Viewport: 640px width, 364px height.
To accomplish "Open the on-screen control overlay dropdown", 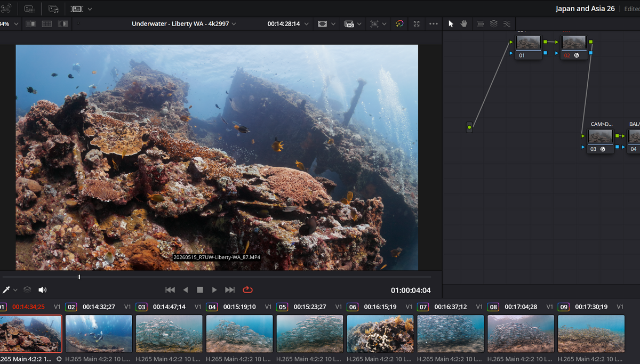I will pos(384,24).
